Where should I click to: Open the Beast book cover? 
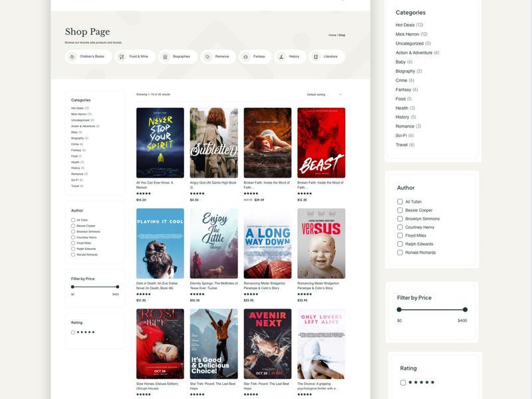(321, 143)
